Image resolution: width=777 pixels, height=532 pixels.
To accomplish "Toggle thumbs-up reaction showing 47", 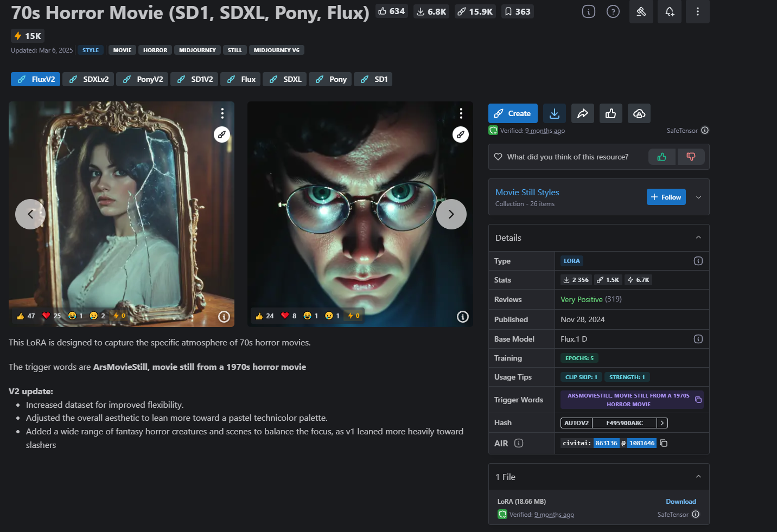I will pos(26,316).
